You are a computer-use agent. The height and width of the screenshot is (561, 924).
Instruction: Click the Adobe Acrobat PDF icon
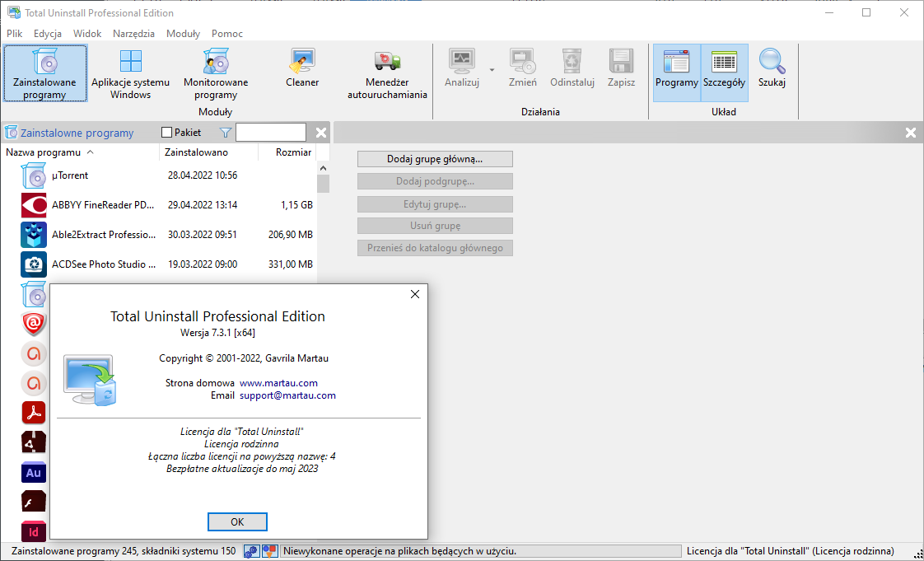(x=34, y=413)
